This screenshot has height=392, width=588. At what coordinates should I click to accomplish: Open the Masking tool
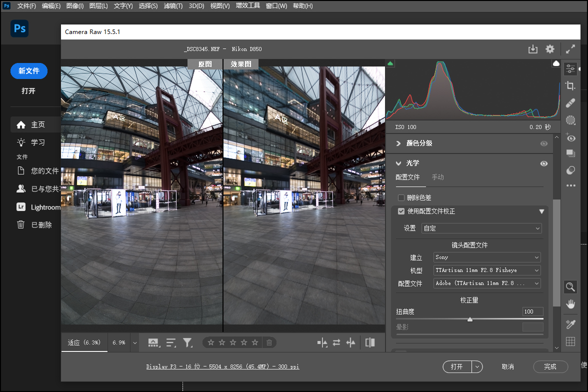coord(570,120)
